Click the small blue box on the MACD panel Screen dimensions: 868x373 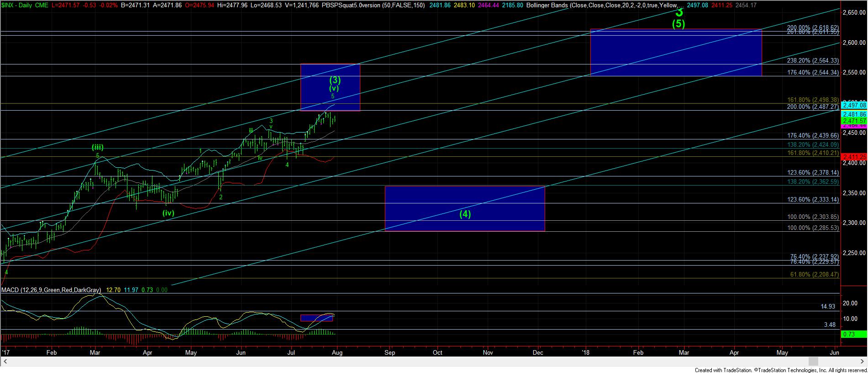pyautogui.click(x=316, y=318)
